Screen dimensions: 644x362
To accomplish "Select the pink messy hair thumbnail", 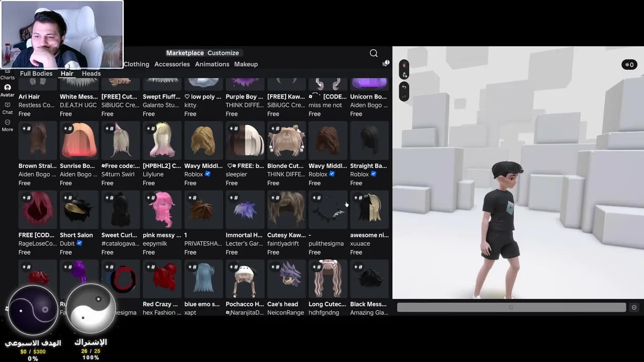I will (162, 210).
